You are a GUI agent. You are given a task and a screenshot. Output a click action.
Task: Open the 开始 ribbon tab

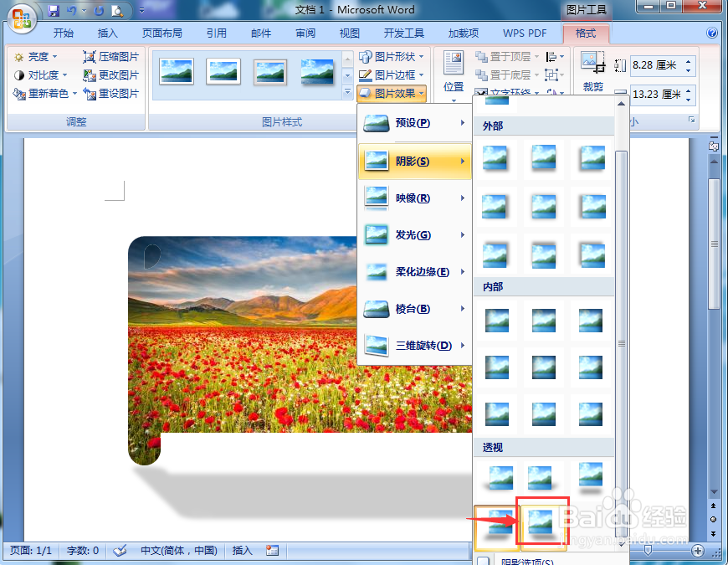point(63,33)
